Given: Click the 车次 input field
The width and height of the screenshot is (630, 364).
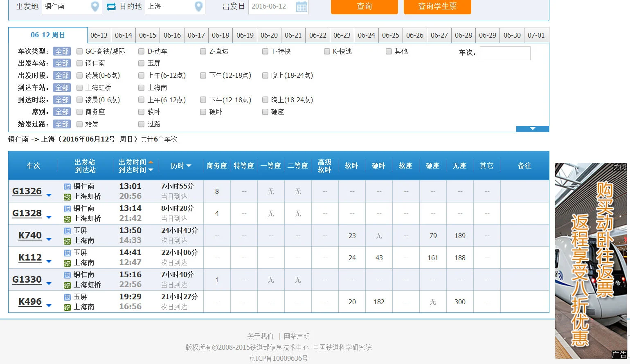Looking at the screenshot, I should [505, 53].
